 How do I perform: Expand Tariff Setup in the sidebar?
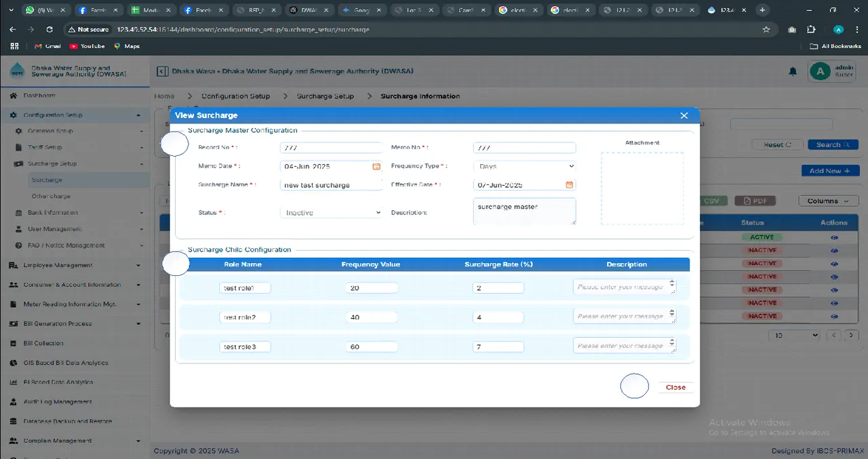click(x=79, y=147)
